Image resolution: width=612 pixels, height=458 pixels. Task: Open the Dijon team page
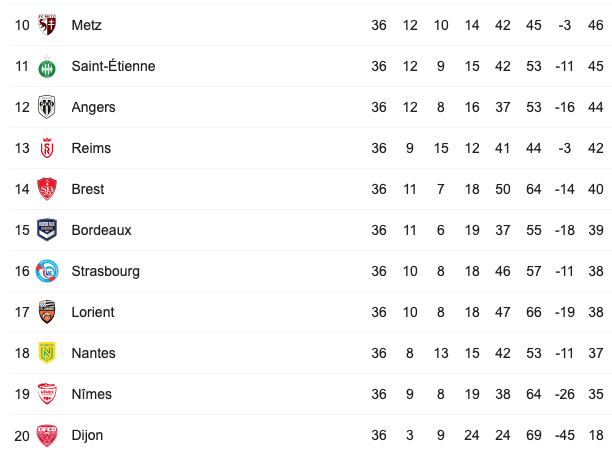pyautogui.click(x=87, y=435)
